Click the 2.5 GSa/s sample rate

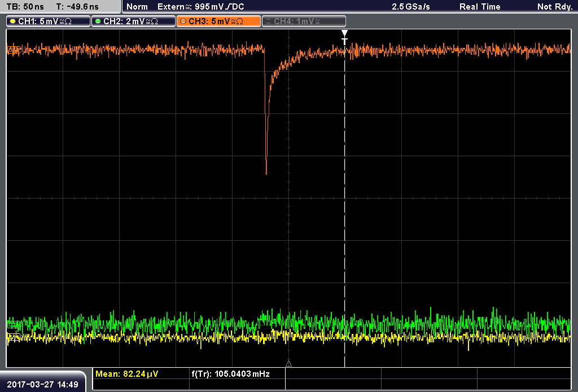(411, 7)
